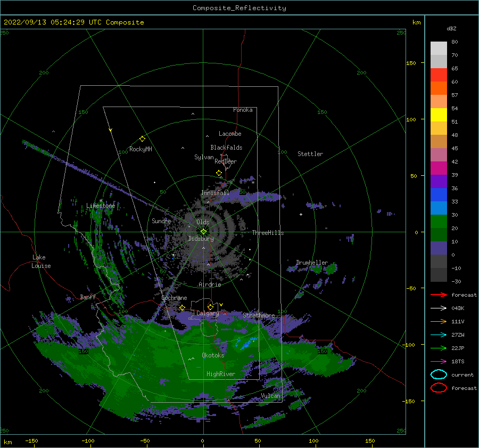Screen dimensions: 479x448
Task: Click the Lacombe city label
Action: (x=230, y=134)
